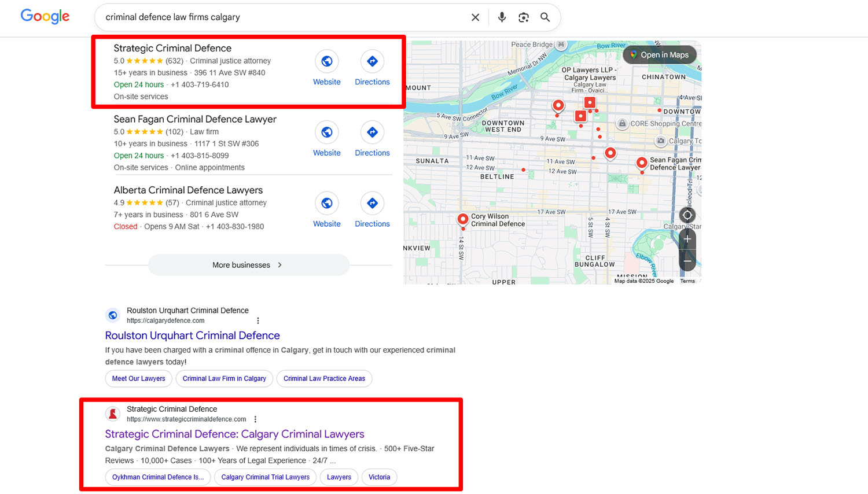Expand More businesses list
Viewport: 868px width, 494px height.
(x=248, y=264)
